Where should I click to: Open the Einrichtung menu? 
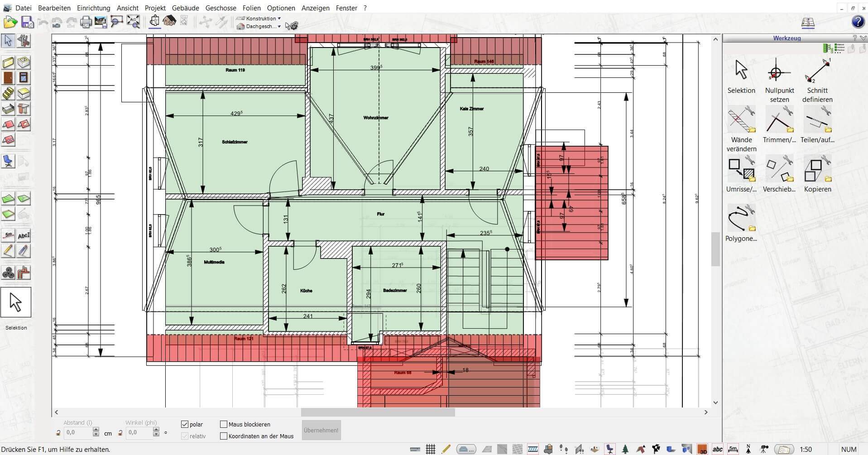(93, 8)
